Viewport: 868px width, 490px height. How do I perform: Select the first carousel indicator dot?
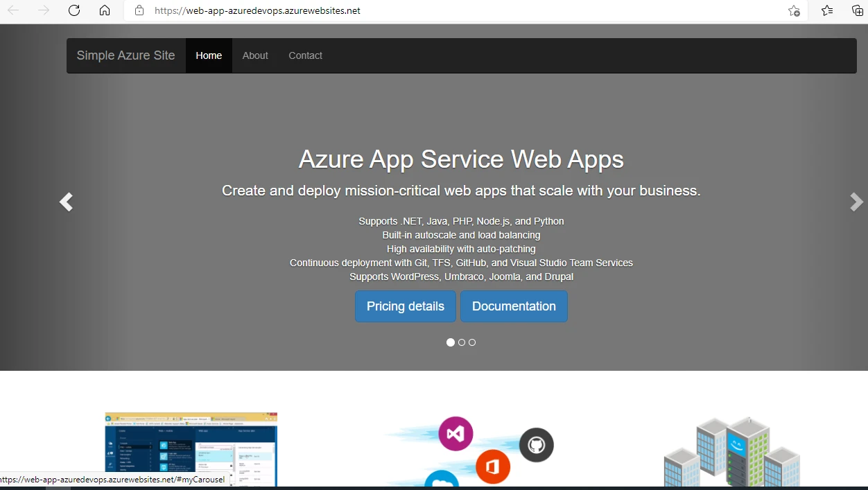click(x=450, y=342)
